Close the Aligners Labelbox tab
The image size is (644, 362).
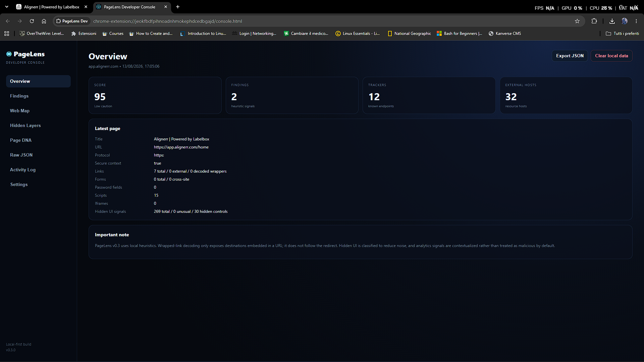coord(86,7)
